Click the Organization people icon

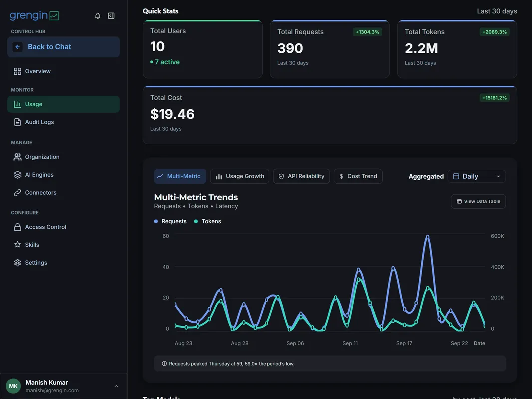(x=17, y=157)
